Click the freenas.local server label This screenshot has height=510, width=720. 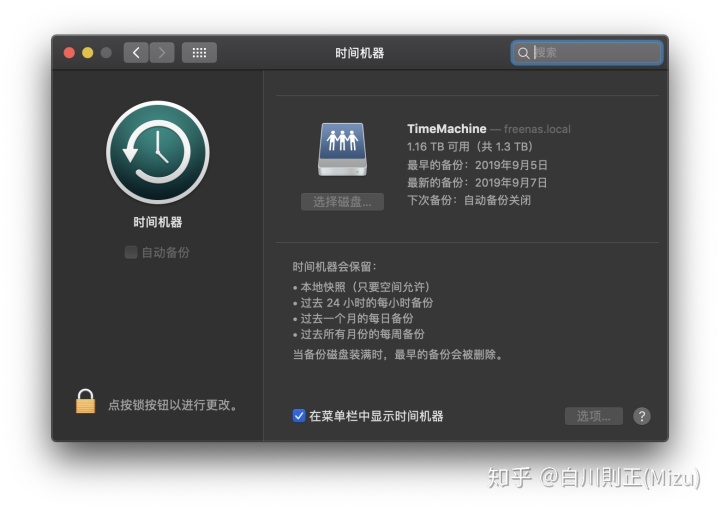point(537,129)
